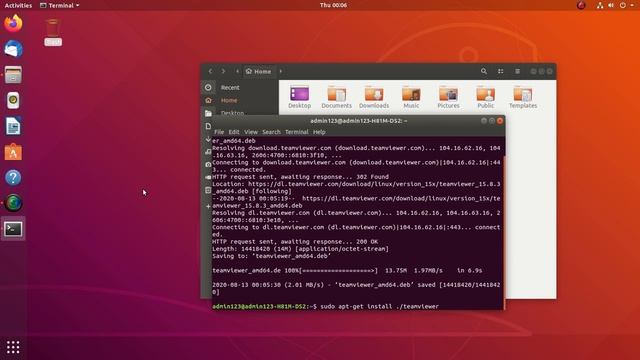This screenshot has height=360, width=640.
Task: Open the Files app in the dock
Action: coord(13,75)
